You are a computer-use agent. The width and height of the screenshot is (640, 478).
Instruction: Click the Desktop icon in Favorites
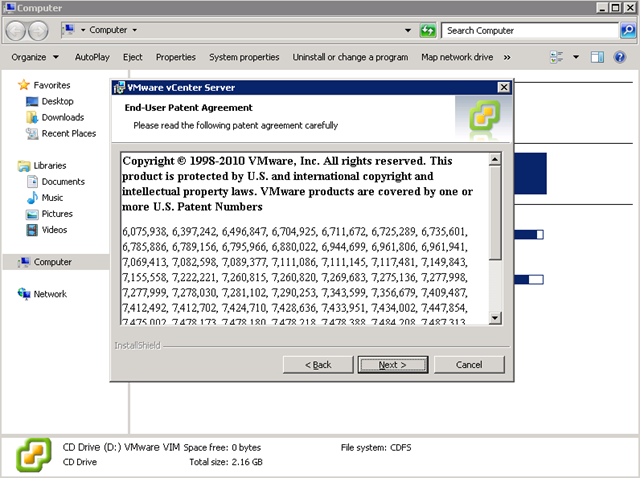coord(32,101)
